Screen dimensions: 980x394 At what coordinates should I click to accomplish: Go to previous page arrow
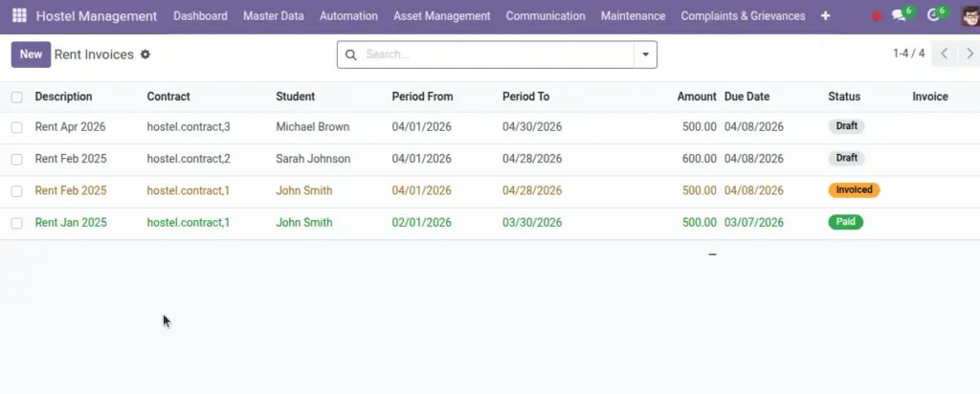pyautogui.click(x=945, y=54)
